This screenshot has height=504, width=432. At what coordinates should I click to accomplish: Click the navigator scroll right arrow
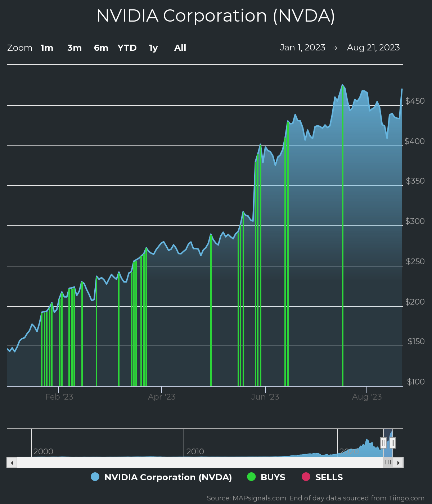coord(398,463)
